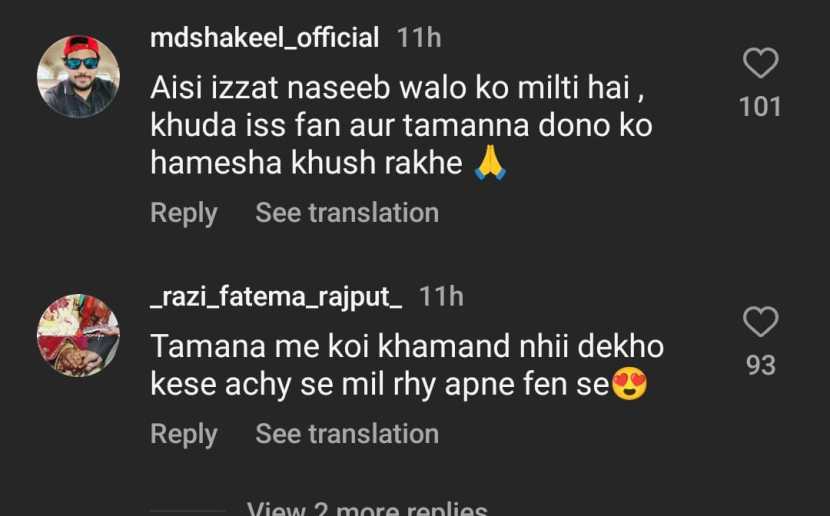Reply to mdshakeel_official's comment
The image size is (830, 516).
183,213
